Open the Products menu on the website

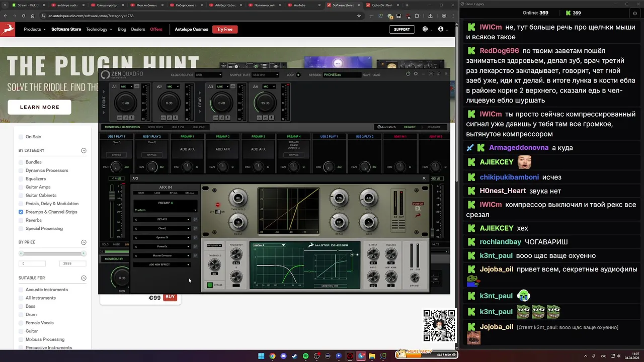[x=35, y=29]
